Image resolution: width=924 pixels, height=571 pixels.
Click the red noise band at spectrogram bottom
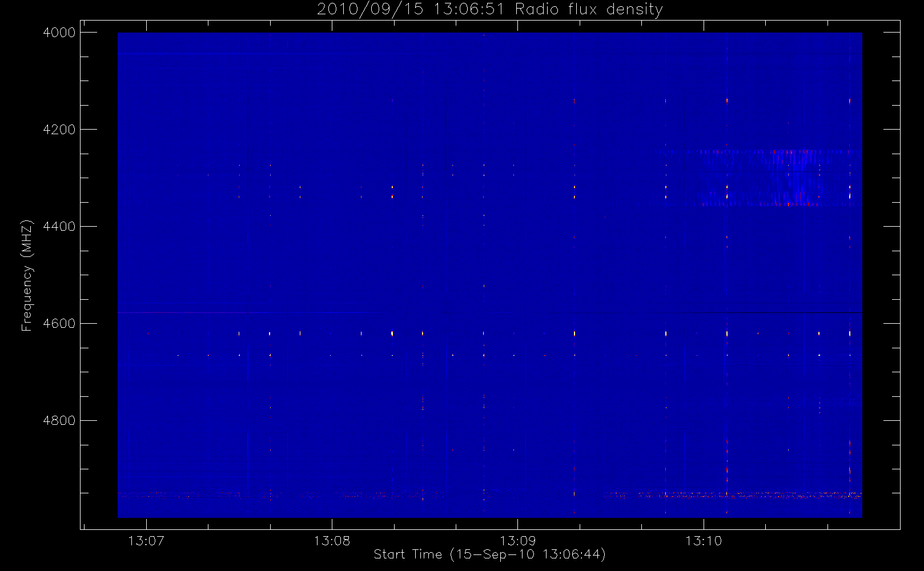(x=489, y=495)
